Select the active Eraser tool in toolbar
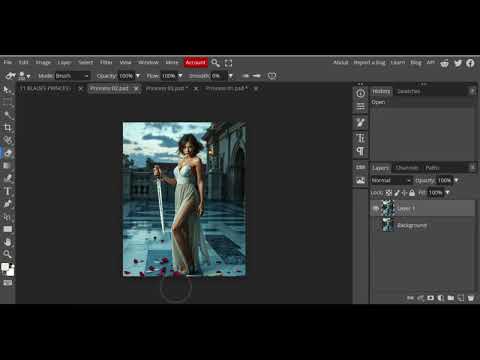Image resolution: width=480 pixels, height=360 pixels. (7, 153)
